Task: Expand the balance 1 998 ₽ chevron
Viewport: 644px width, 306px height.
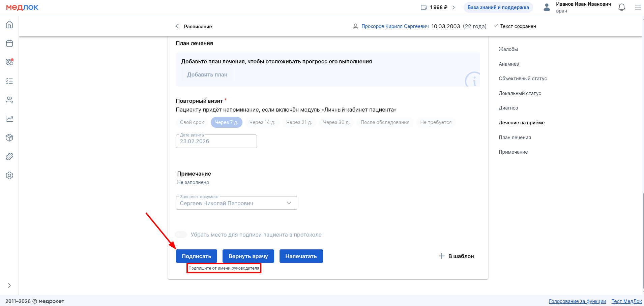Action: click(x=453, y=7)
